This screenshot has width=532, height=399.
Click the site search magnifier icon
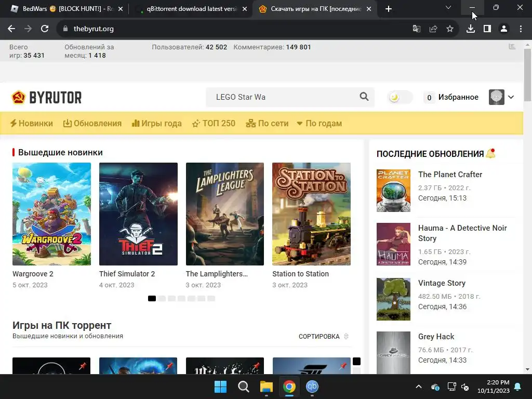[364, 97]
